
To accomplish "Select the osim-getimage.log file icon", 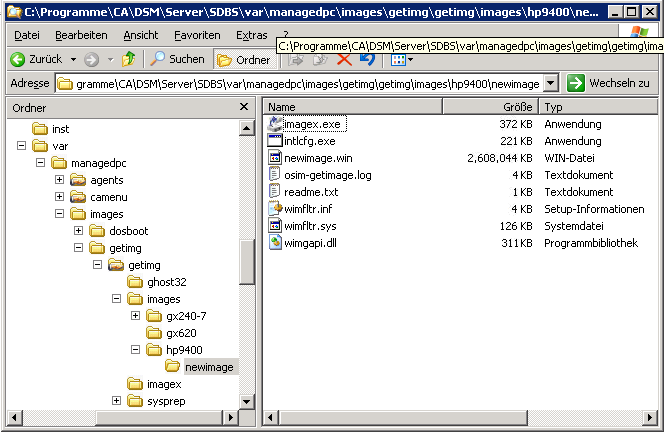I will coord(275,174).
